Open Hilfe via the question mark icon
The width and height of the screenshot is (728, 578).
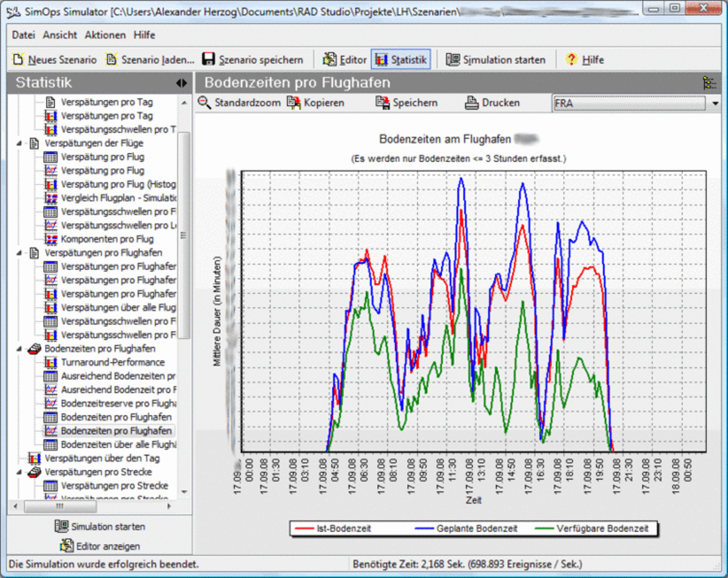point(571,59)
